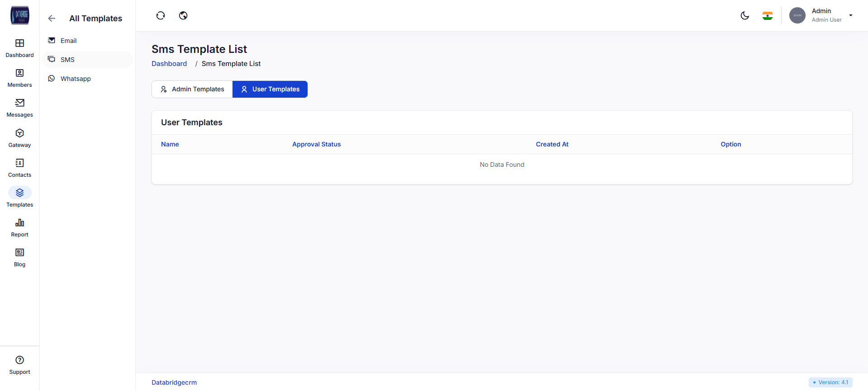Select Email in All Templates menu
The width and height of the screenshot is (868, 391).
click(68, 41)
